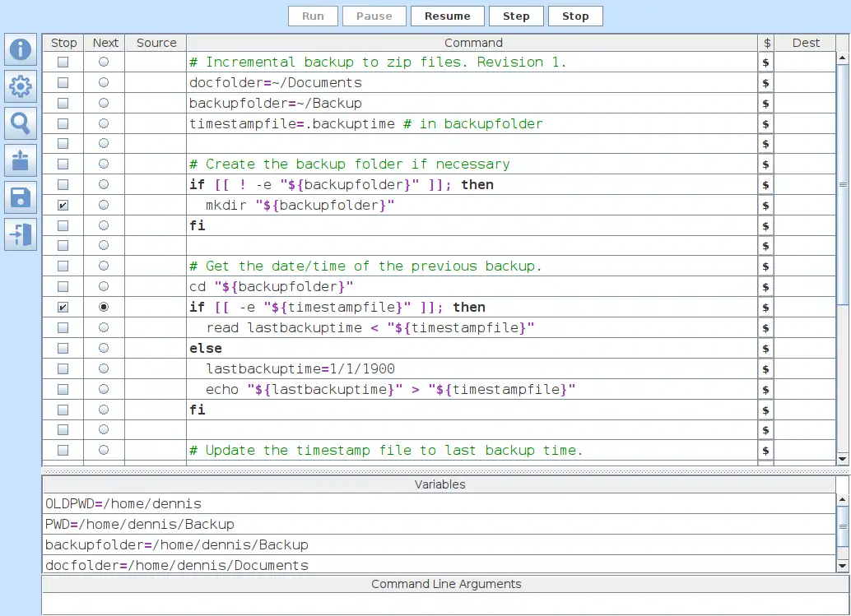Save script with the floppy disk icon
The height and width of the screenshot is (616, 851).
click(x=21, y=197)
